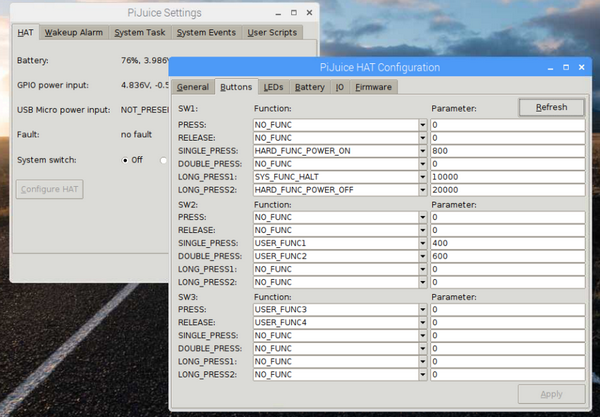Open SW2 PRESS function dropdown
Viewport: 600px width, 417px height.
(x=422, y=217)
